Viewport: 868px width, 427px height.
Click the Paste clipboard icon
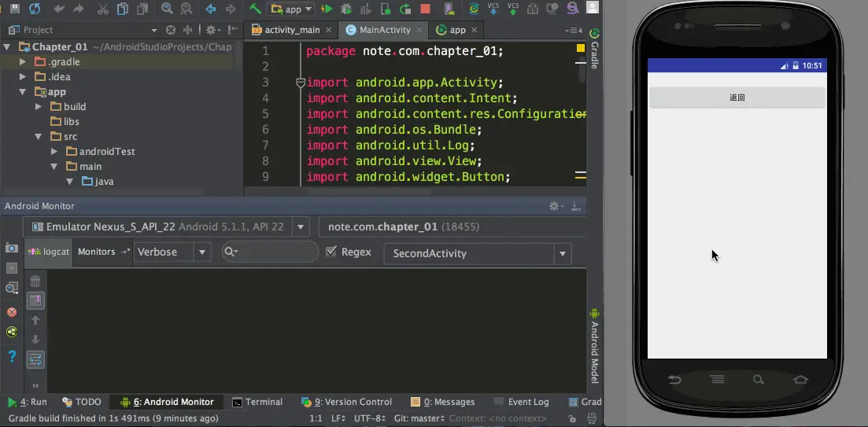point(142,9)
